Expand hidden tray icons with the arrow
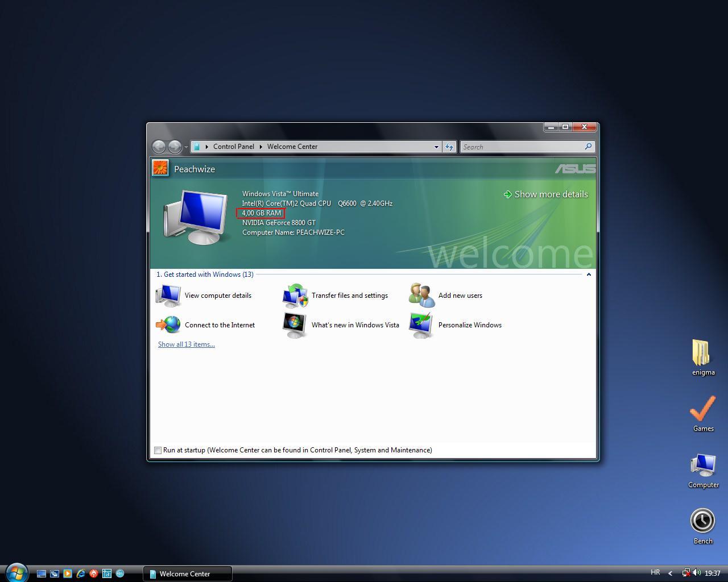This screenshot has height=582, width=728. [670, 573]
